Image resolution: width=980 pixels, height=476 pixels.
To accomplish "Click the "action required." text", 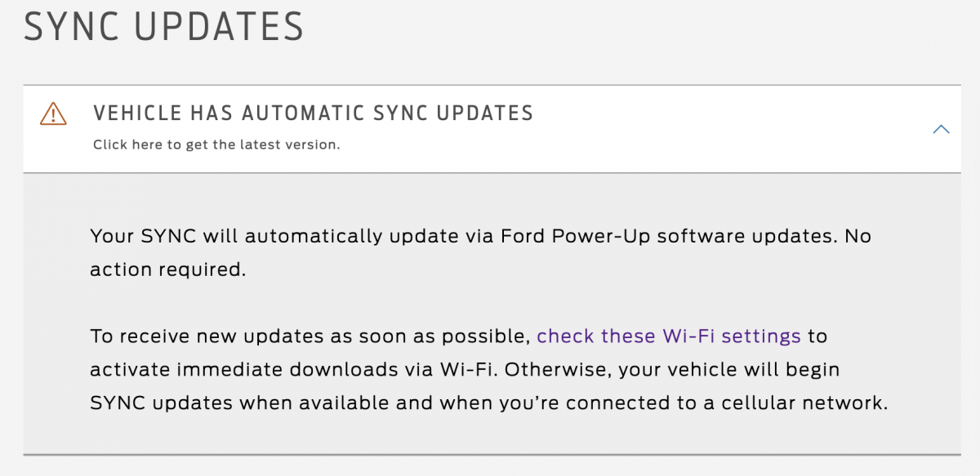I will coord(167,269).
